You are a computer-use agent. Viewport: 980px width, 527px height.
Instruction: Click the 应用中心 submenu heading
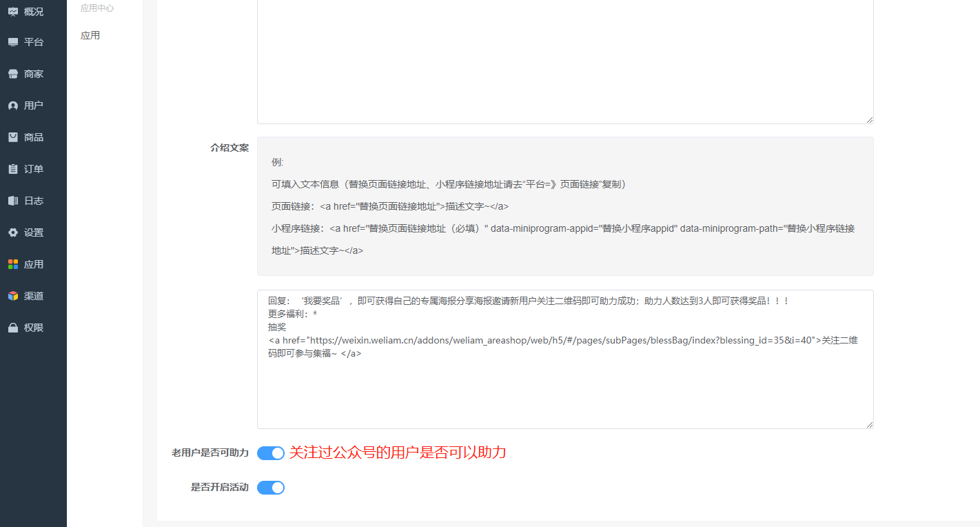click(97, 8)
